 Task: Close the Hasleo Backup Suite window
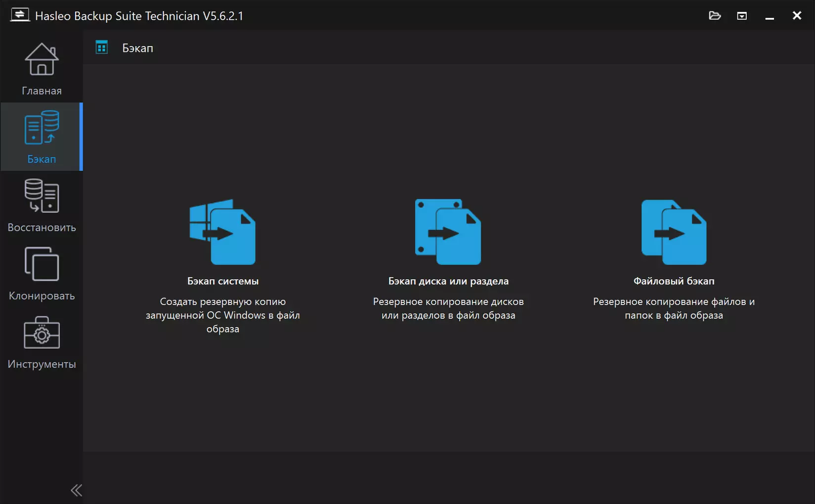797,16
